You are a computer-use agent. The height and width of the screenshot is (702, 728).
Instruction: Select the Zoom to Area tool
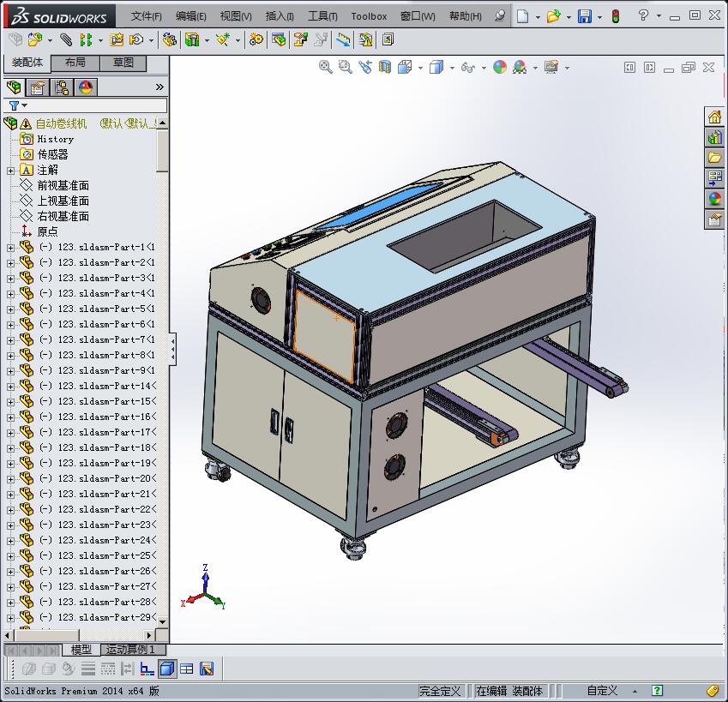pyautogui.click(x=346, y=67)
